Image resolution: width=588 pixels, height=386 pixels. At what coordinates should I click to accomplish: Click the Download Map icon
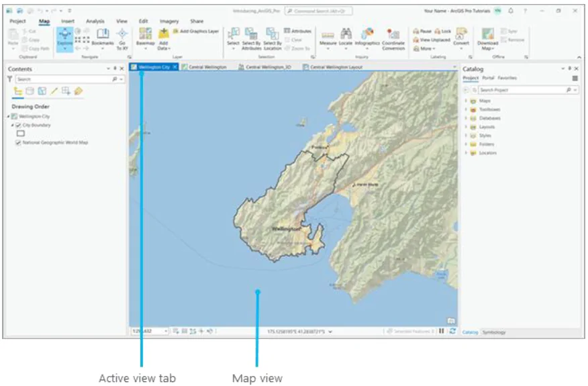point(487,34)
